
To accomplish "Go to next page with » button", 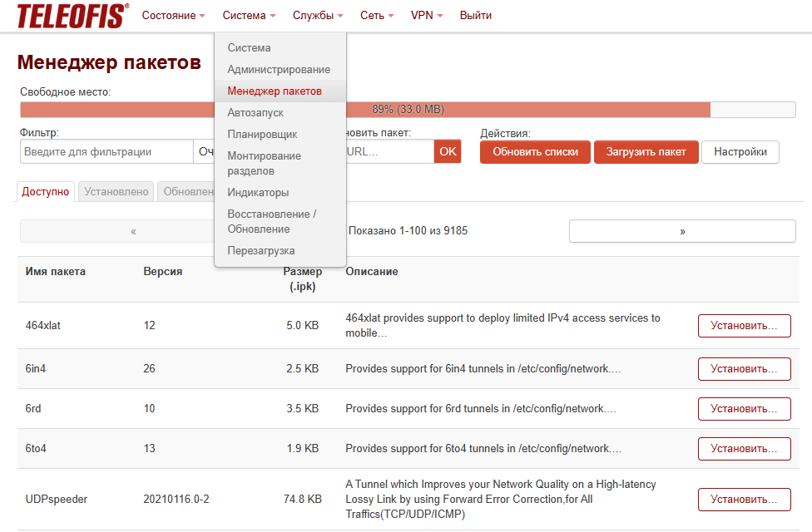I will click(682, 231).
